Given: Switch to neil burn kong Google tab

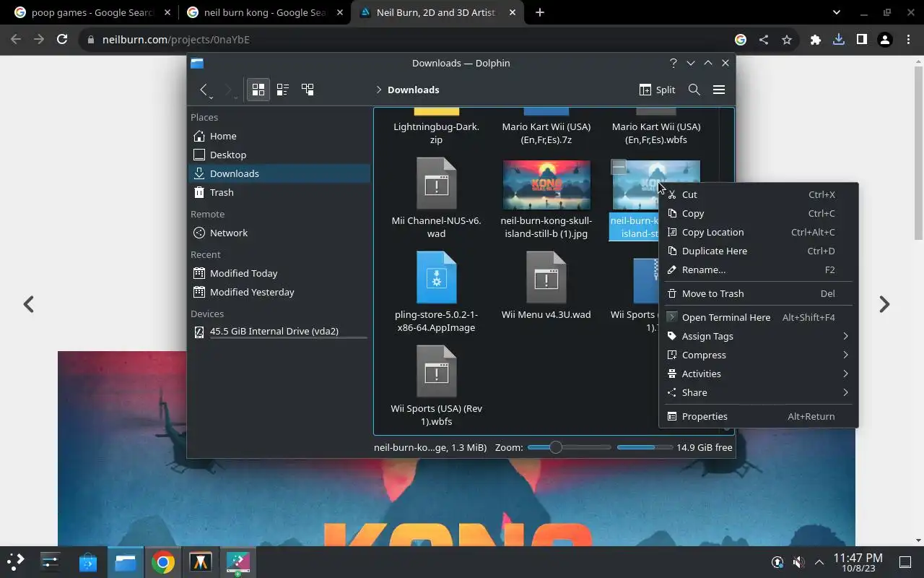Looking at the screenshot, I should coord(264,12).
